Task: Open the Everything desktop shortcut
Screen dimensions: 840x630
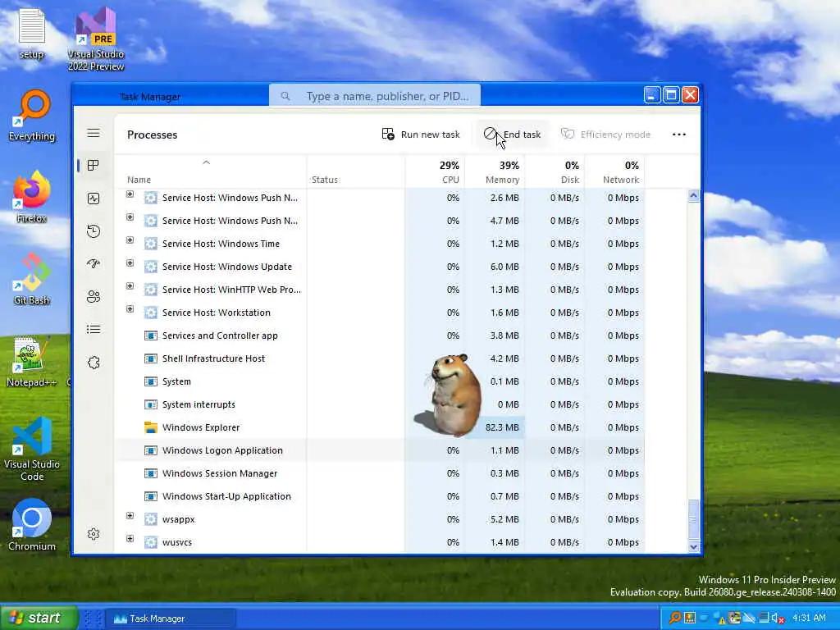Action: click(32, 115)
